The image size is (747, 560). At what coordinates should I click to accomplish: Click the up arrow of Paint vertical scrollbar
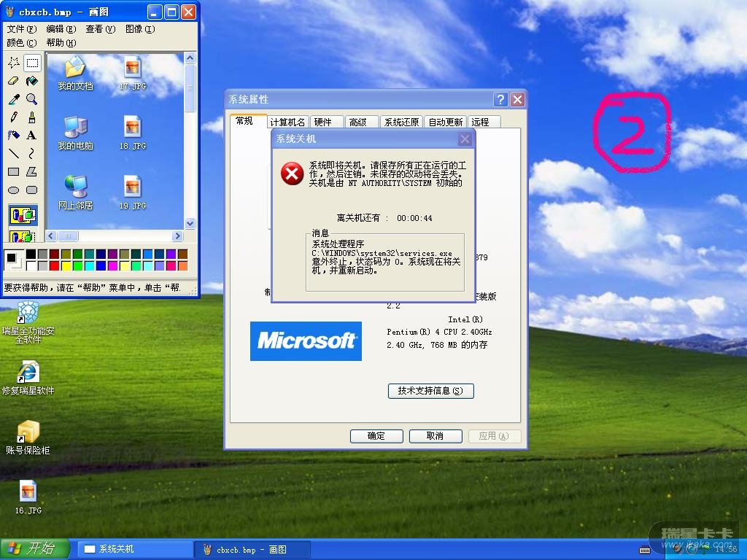pyautogui.click(x=190, y=58)
